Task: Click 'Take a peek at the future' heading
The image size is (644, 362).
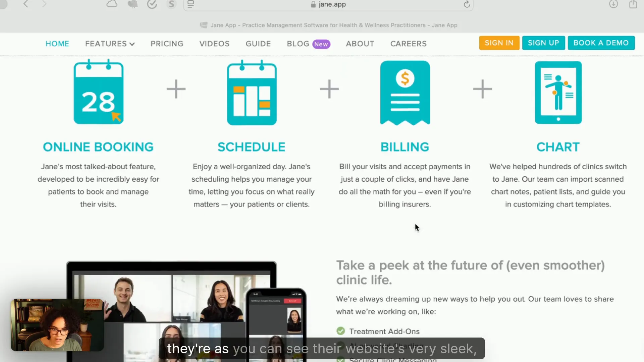Action: 470,273
